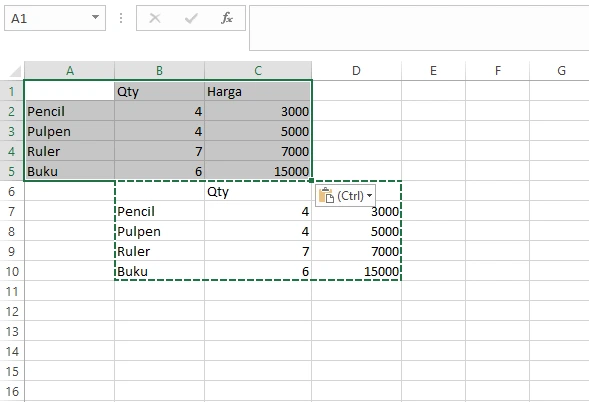589x402 pixels.
Task: Click the Enter checkmark icon in formula bar
Action: 191,18
